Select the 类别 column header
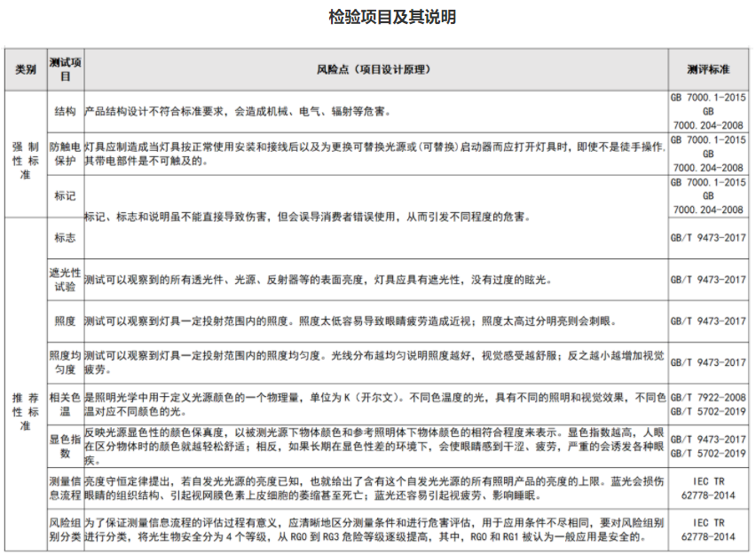This screenshot has width=756, height=555. (25, 69)
